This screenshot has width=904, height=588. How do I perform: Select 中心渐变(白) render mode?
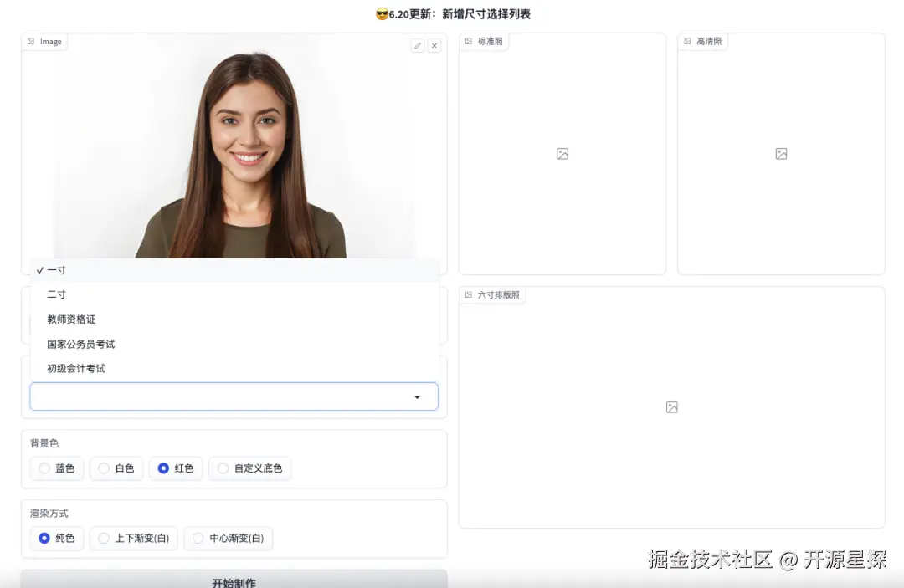coord(229,538)
